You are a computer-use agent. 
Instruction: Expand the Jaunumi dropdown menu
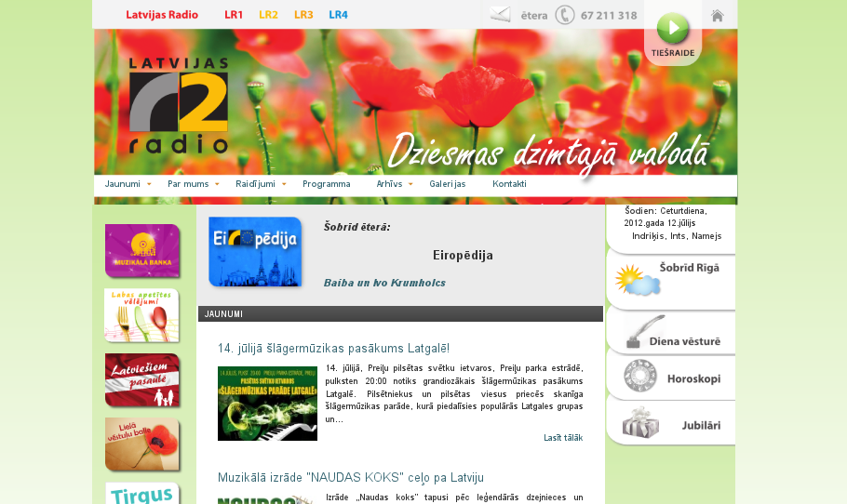click(128, 184)
